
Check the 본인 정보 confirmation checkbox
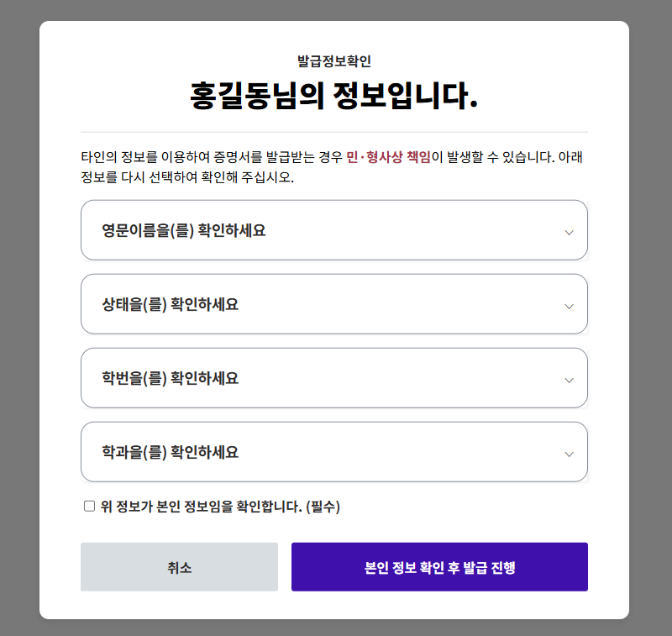click(89, 506)
